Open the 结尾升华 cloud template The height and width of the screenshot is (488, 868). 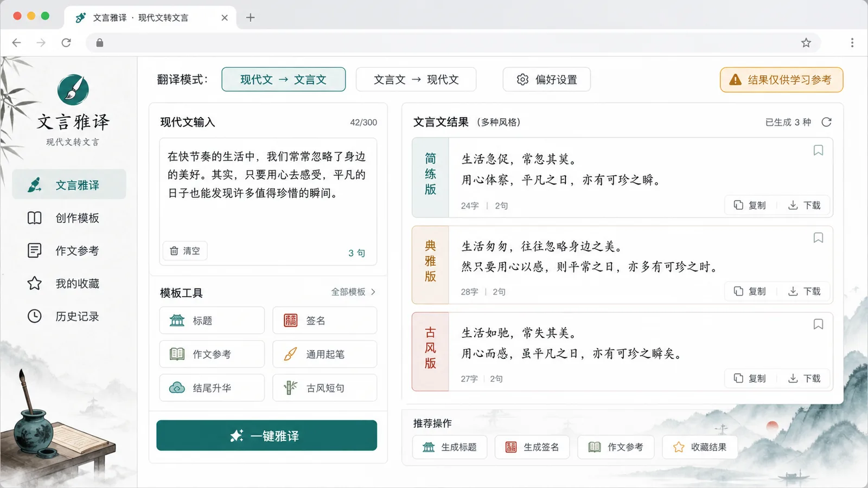[212, 388]
